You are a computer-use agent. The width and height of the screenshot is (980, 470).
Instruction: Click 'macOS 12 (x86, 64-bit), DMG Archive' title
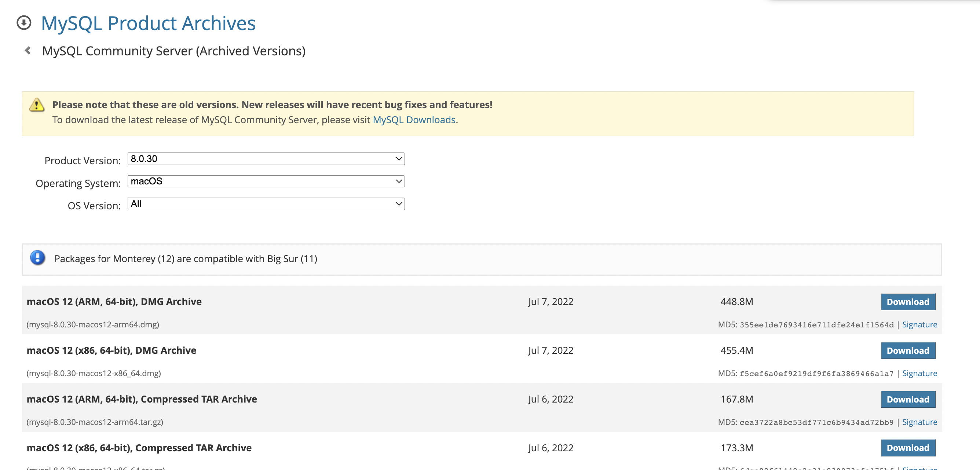coord(111,350)
